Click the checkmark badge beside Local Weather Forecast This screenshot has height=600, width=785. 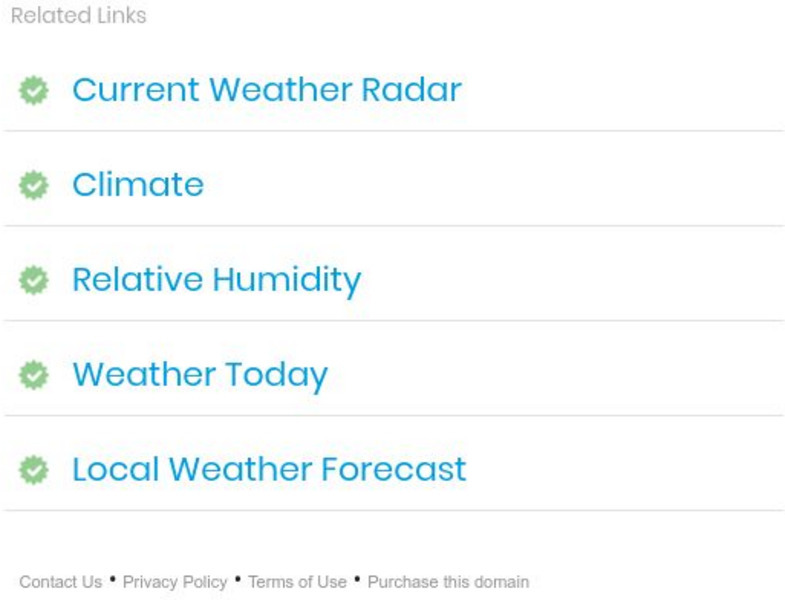[x=34, y=470]
